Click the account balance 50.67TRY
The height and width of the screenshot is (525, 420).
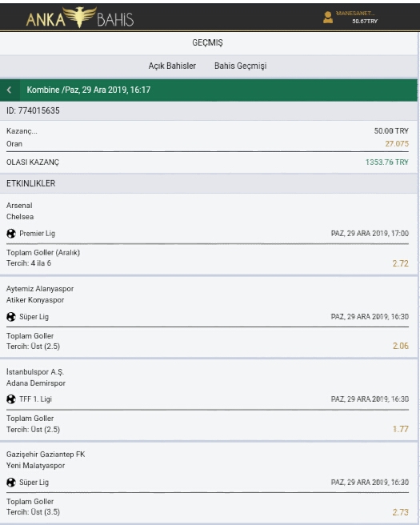(x=365, y=21)
